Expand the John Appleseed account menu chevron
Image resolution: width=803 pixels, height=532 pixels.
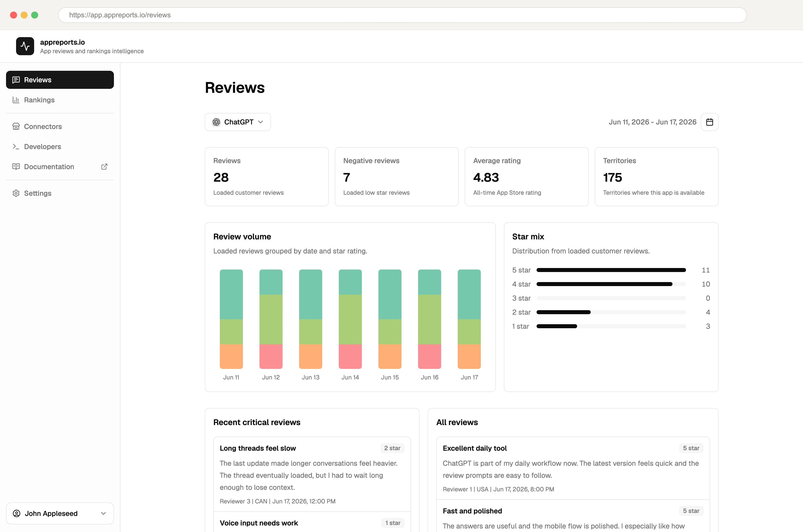103,513
